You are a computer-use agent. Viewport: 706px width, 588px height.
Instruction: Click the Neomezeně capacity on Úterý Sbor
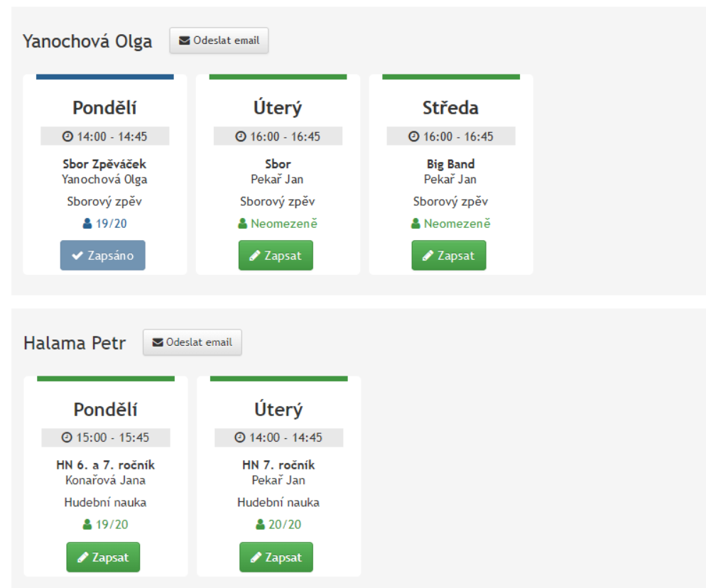(283, 224)
